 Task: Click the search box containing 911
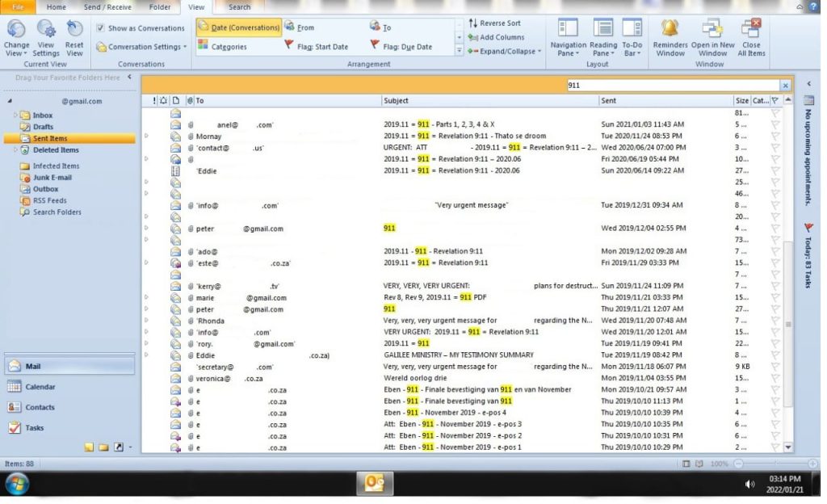click(x=670, y=85)
